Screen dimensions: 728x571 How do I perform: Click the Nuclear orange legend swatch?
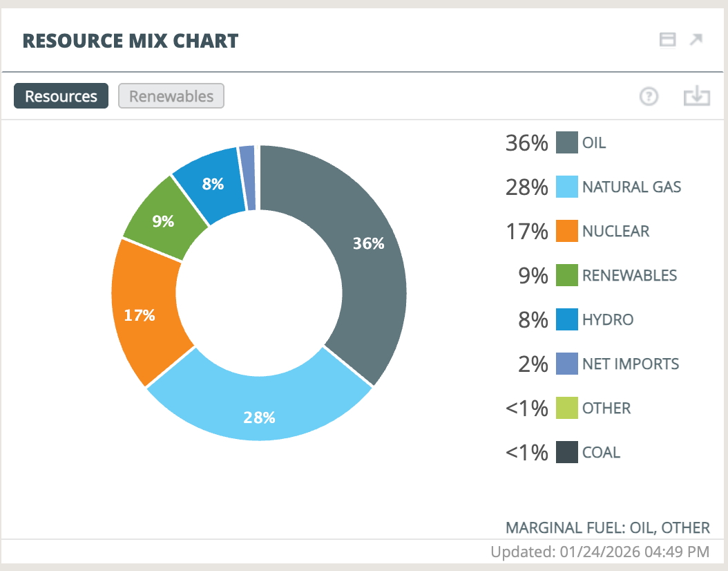pos(566,231)
